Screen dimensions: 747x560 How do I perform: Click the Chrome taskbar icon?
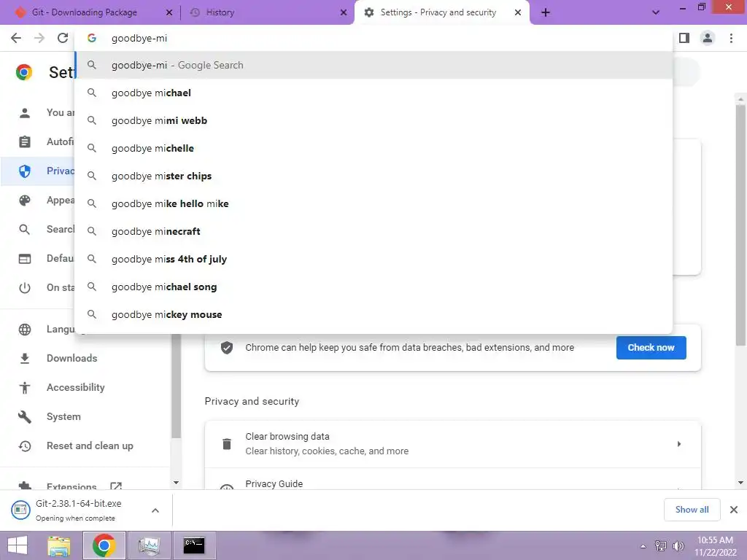104,545
